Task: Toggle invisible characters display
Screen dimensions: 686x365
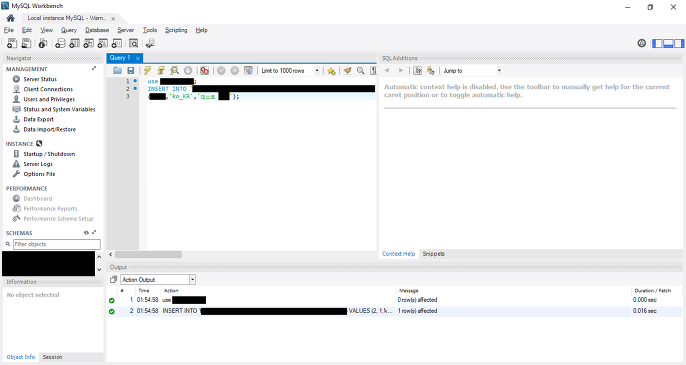Action: 373,70
